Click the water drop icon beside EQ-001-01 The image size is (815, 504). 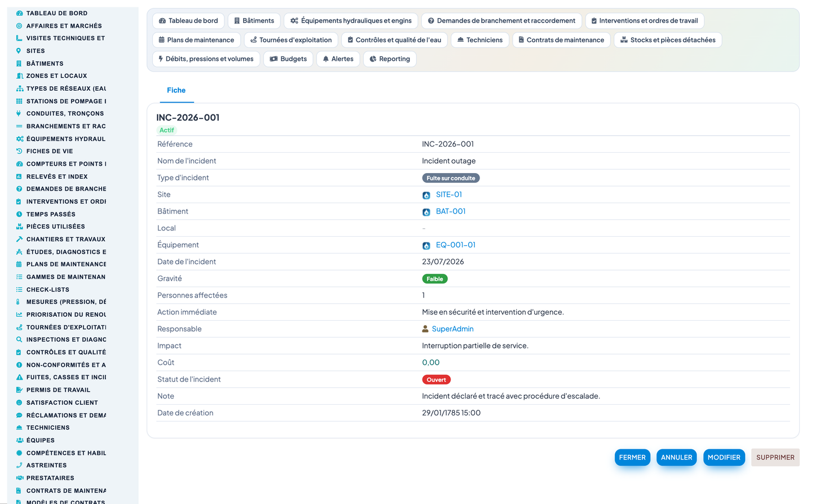click(426, 246)
